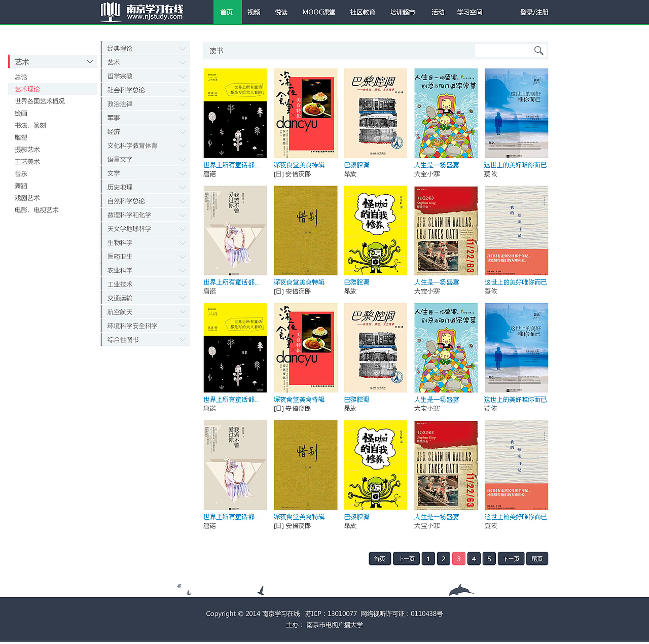Click the 尾页 pagination button
This screenshot has height=644, width=649.
coord(537,558)
